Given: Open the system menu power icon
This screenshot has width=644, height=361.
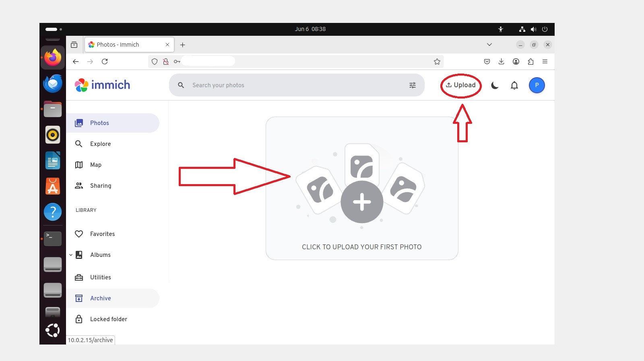Looking at the screenshot, I should pos(545,29).
